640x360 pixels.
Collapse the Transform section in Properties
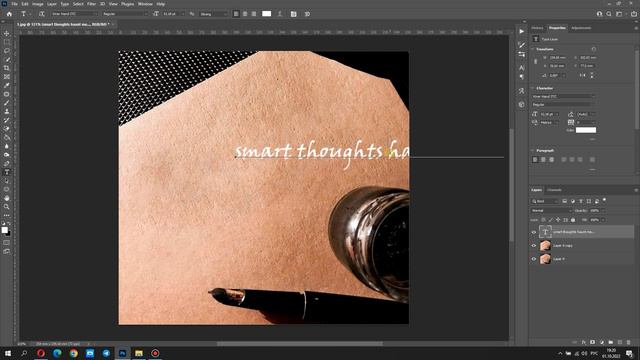[x=533, y=49]
